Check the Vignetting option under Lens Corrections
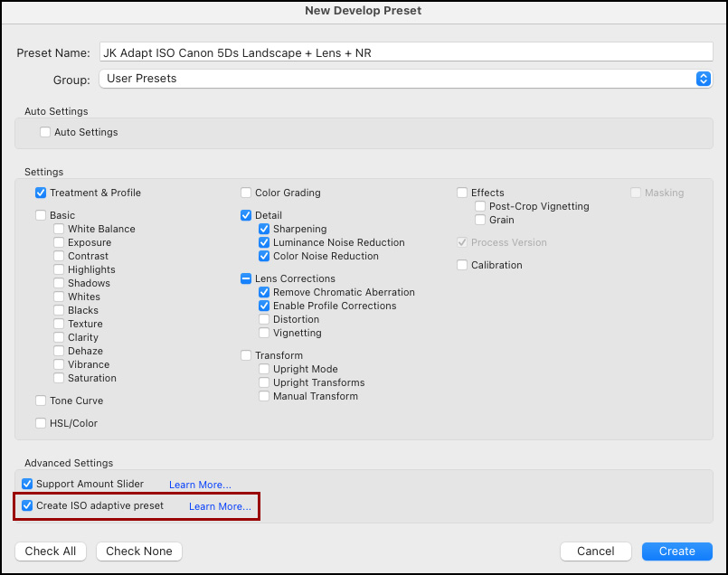The width and height of the screenshot is (728, 575). pyautogui.click(x=264, y=333)
